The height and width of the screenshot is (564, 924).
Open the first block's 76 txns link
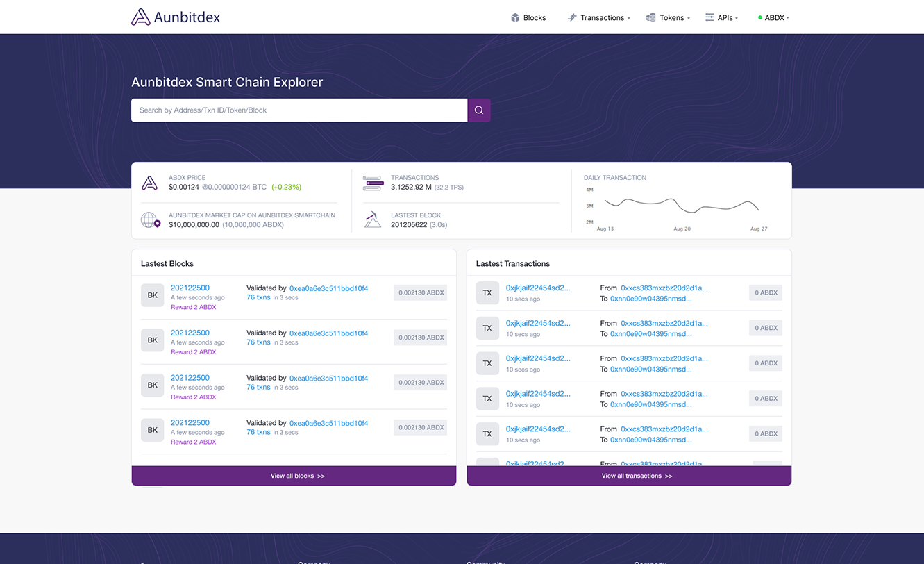point(258,297)
